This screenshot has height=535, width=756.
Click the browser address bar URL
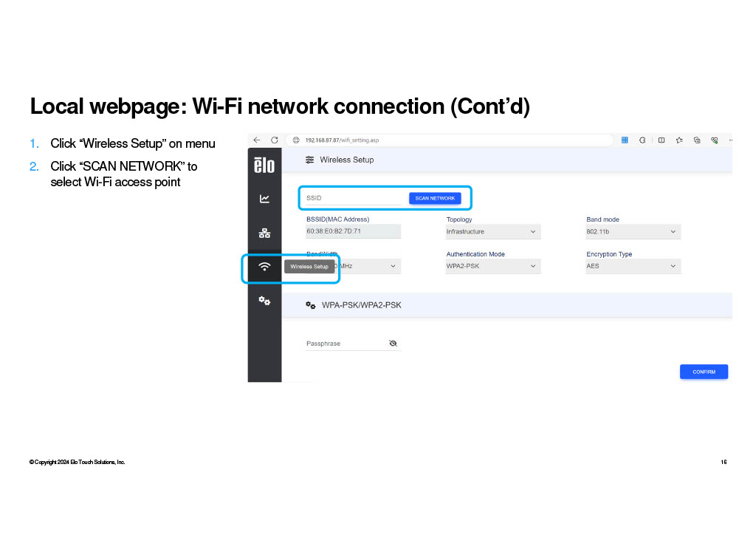tap(342, 140)
